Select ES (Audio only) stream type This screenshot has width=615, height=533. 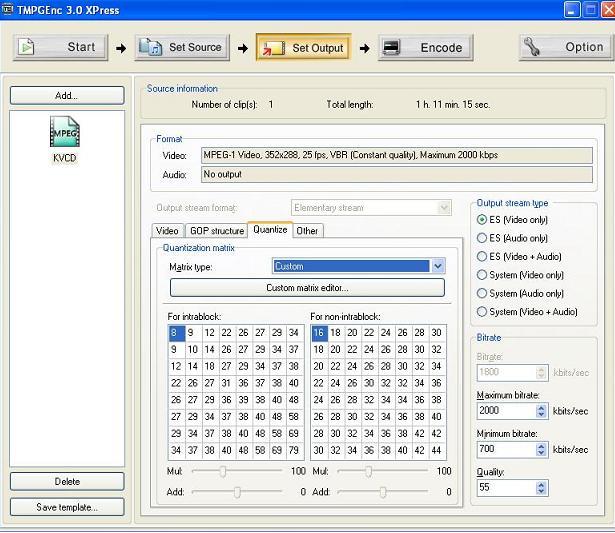pyautogui.click(x=482, y=238)
